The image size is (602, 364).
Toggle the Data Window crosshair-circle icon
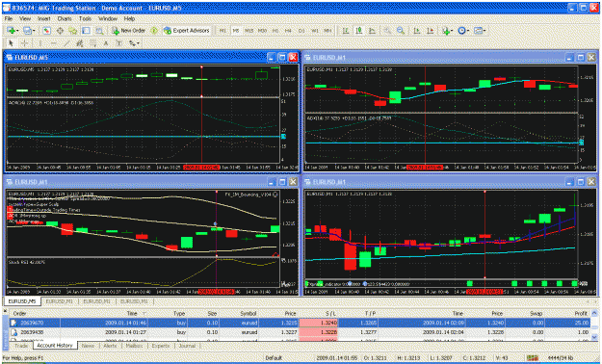tap(60, 31)
